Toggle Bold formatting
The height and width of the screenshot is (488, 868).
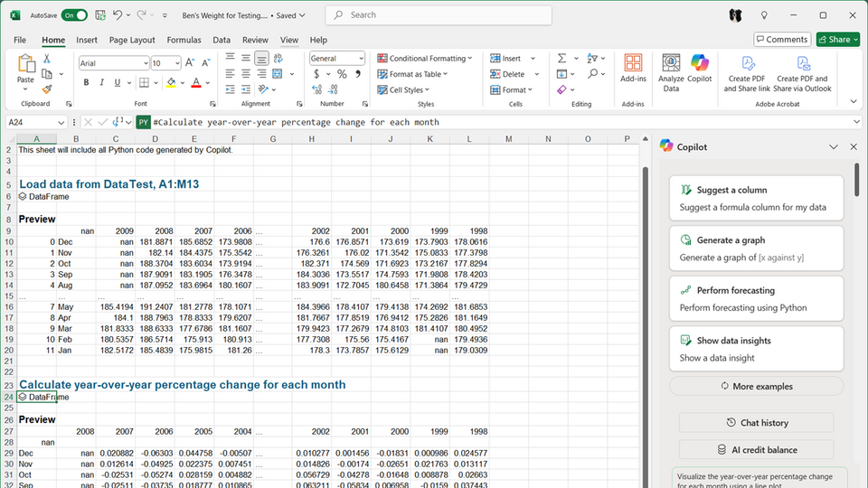click(87, 82)
